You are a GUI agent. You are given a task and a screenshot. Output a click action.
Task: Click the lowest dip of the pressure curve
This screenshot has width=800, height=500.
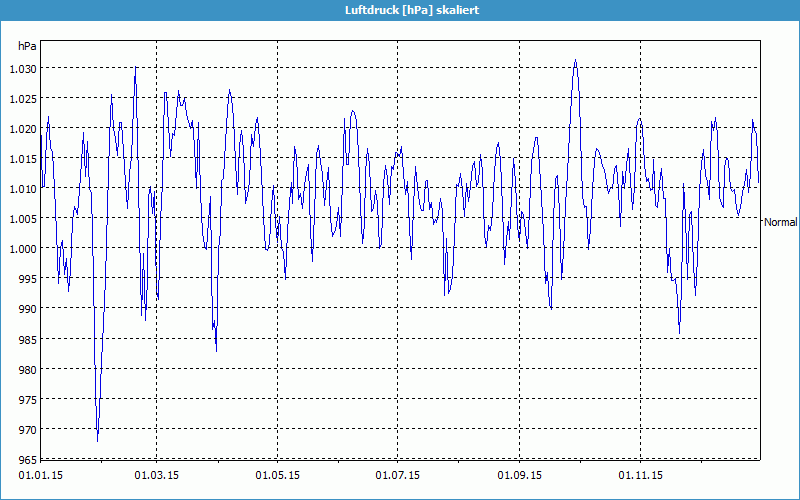(97, 440)
